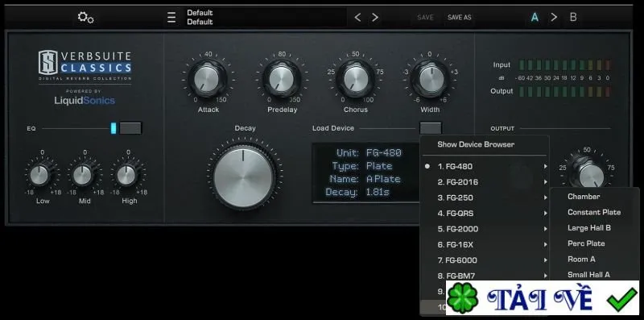
Task: Select 4. FG-QRS device entry
Action: pos(485,213)
